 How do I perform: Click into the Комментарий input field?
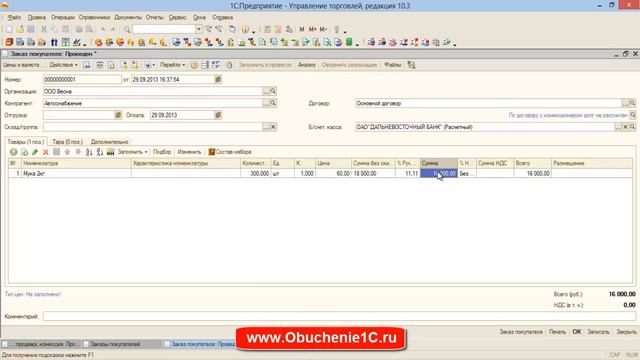point(340,316)
